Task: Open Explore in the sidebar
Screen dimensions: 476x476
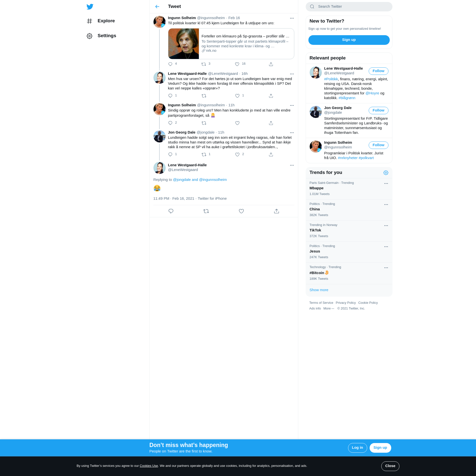Action: (101, 21)
